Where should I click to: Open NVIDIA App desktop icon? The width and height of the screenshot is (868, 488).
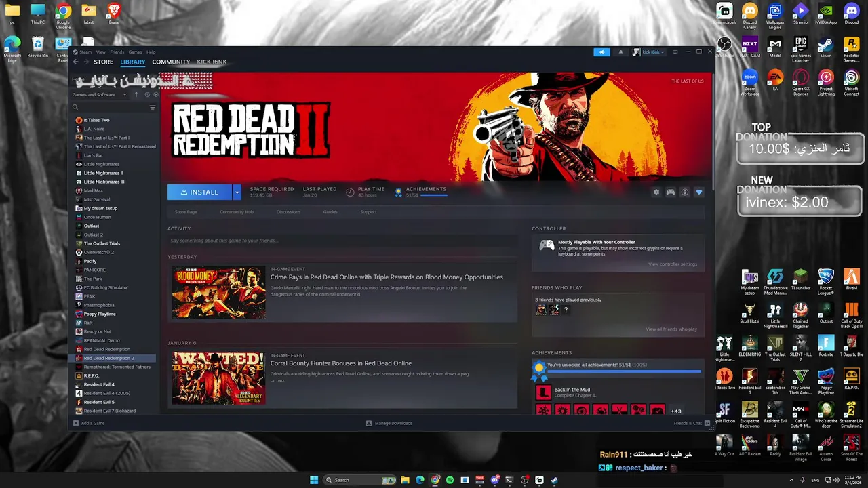click(x=826, y=14)
